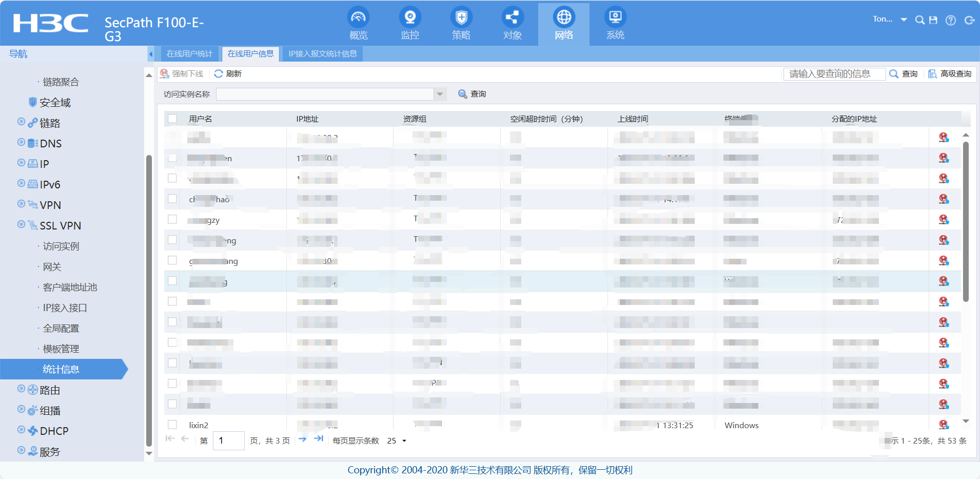Click the 高级查询 advanced query button
Screen dimensions: 980x479
click(950, 74)
